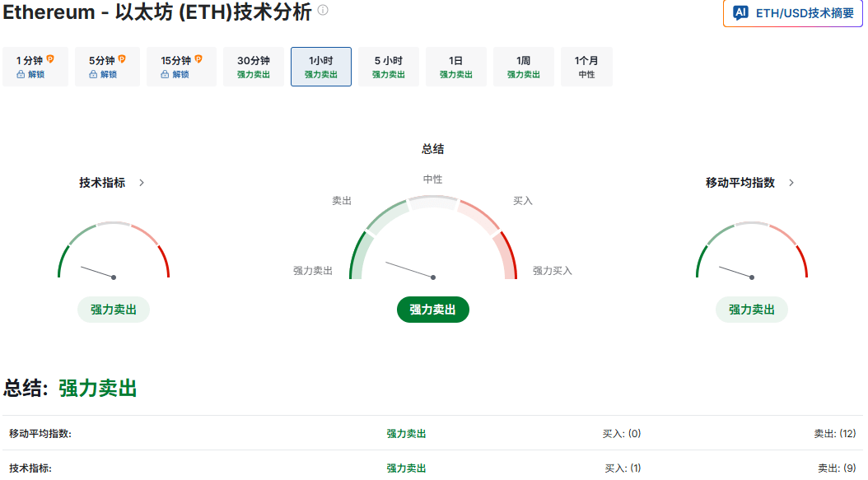The height and width of the screenshot is (480, 868).
Task: Choose the 1个月 timeframe tab
Action: 587,67
